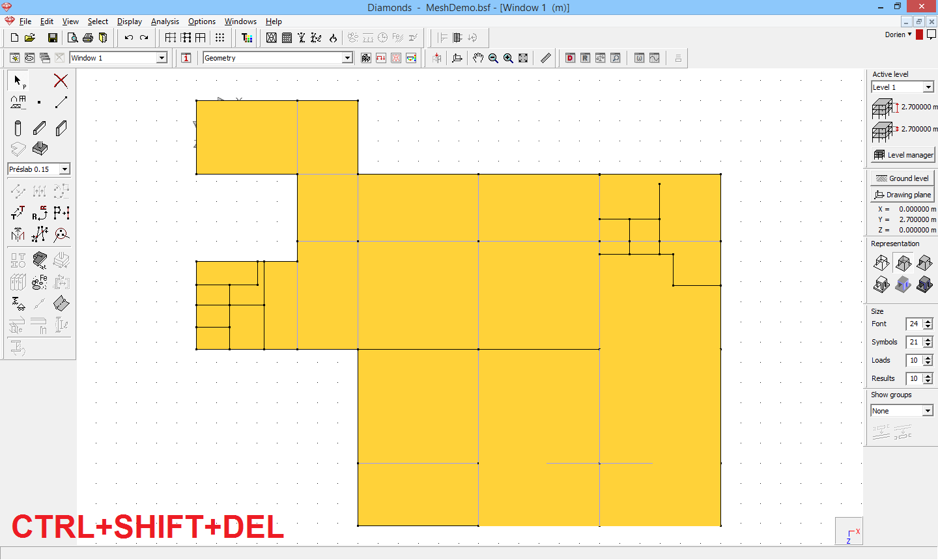Select the wall drawing tool

pyautogui.click(x=61, y=128)
